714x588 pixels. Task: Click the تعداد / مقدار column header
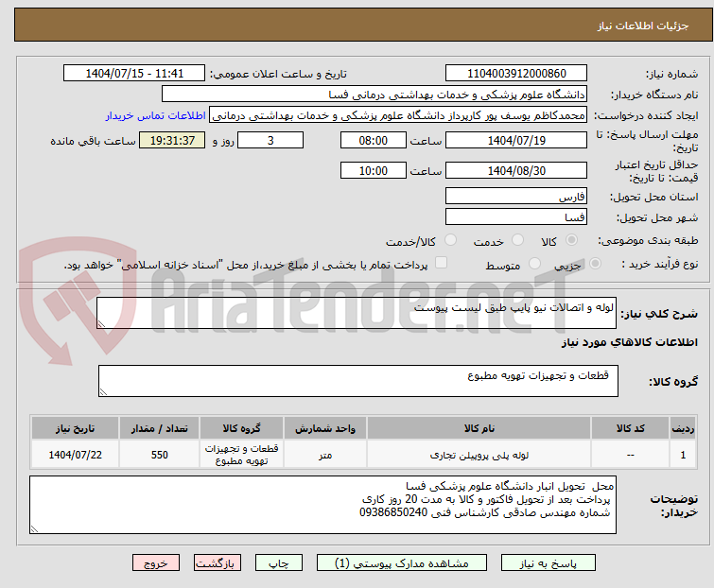[x=160, y=428]
